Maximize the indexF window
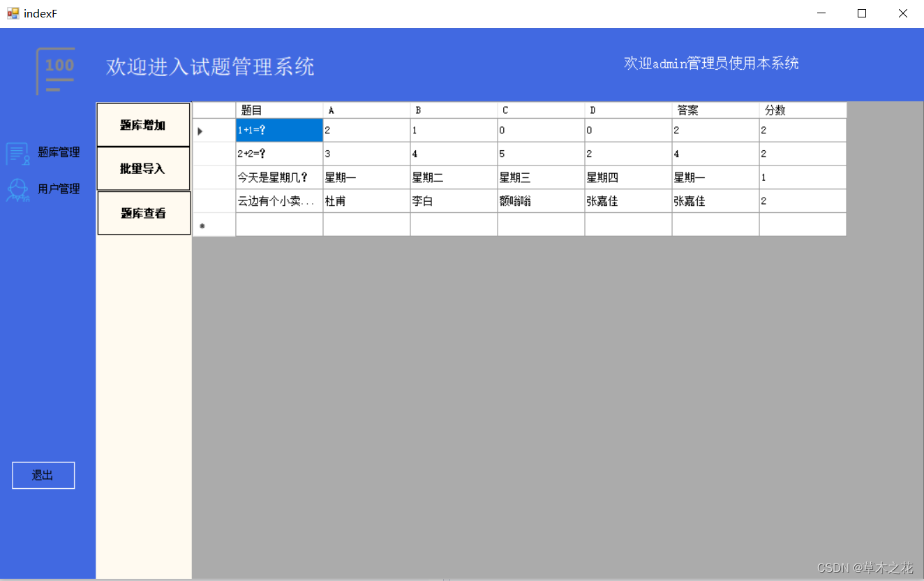Viewport: 924px width, 581px height. [x=862, y=13]
